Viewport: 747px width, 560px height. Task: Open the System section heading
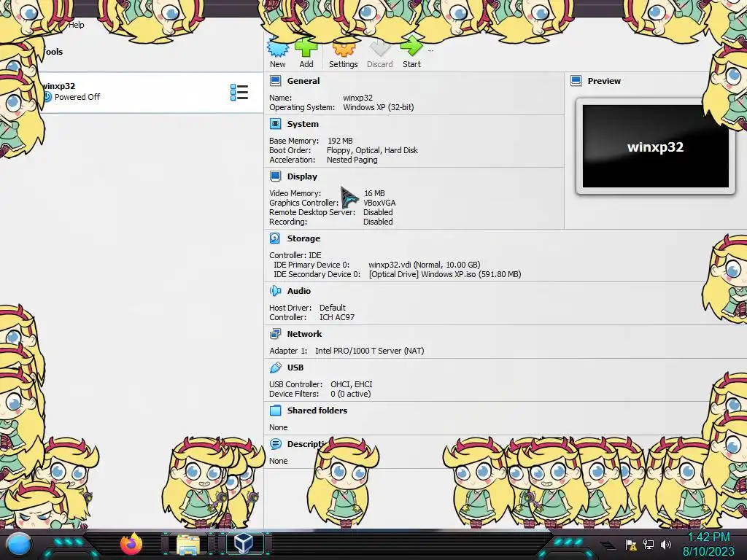pos(303,124)
